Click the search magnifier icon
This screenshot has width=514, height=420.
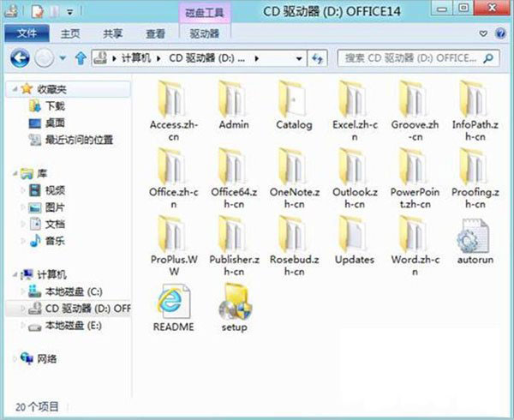(x=487, y=58)
